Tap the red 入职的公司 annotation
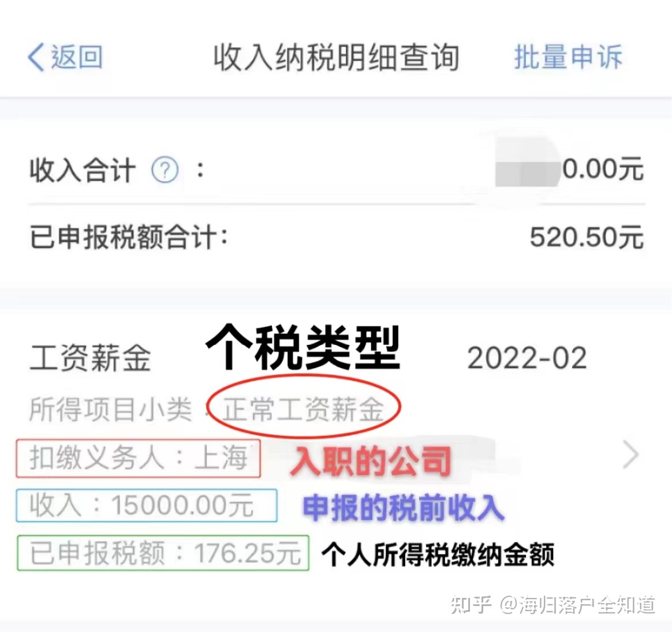Screen dimensions: 672x632 click(x=371, y=462)
